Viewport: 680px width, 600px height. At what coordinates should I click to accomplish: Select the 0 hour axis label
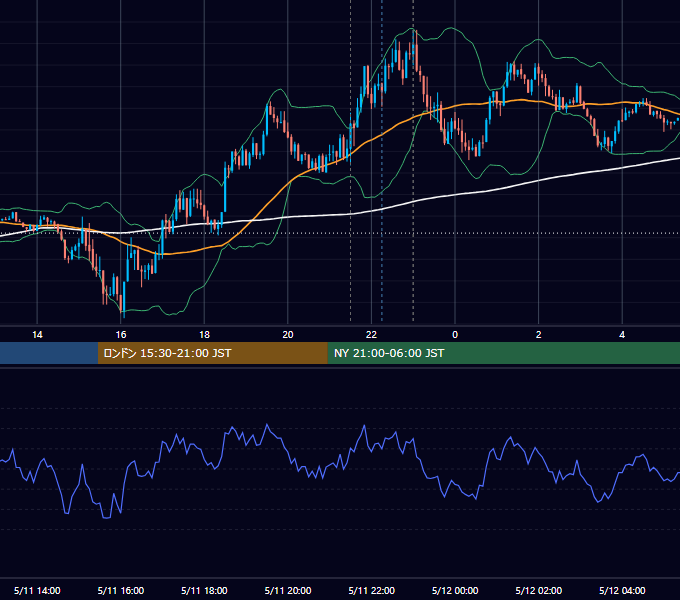click(455, 335)
